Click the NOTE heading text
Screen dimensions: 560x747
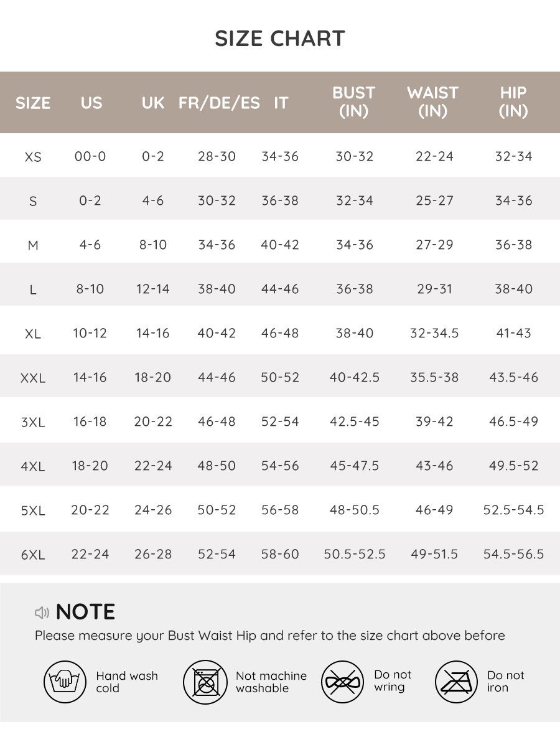[85, 612]
